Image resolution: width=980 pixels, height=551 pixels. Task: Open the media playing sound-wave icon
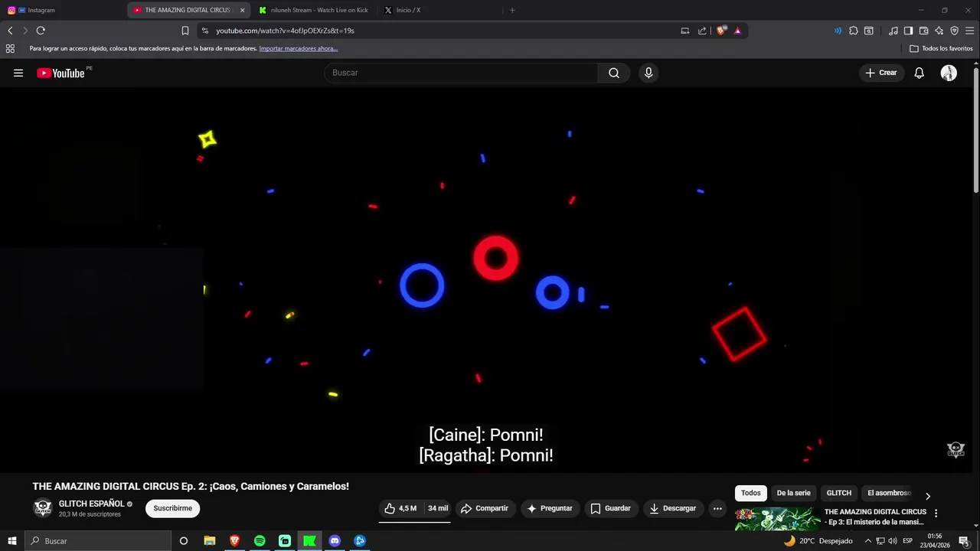coord(838,31)
